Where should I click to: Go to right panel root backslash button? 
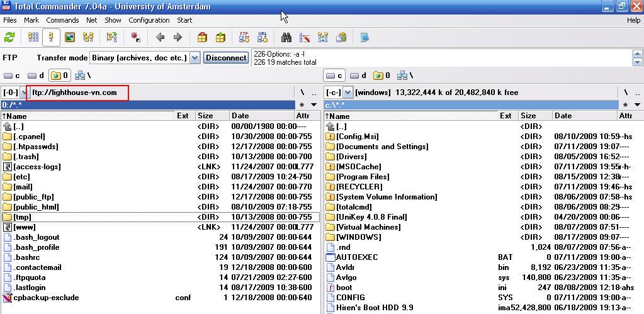coord(626,93)
